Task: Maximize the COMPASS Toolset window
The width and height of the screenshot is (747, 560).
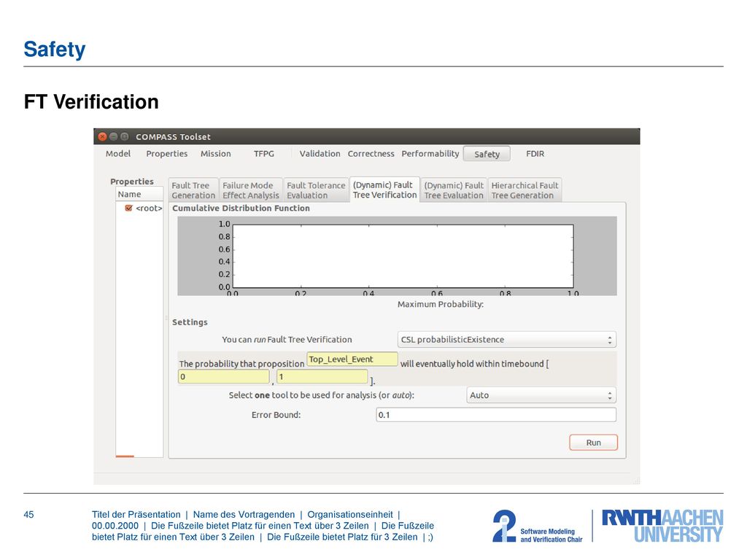Action: (124, 136)
